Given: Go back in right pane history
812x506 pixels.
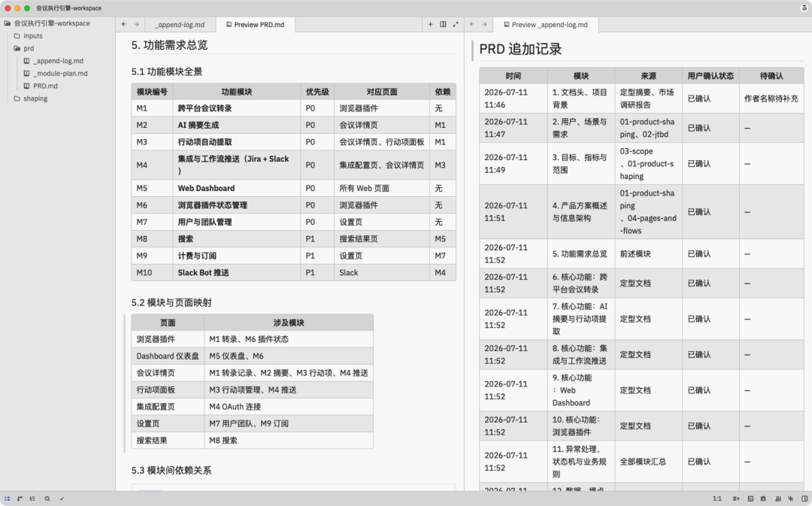Looking at the screenshot, I should [471, 24].
